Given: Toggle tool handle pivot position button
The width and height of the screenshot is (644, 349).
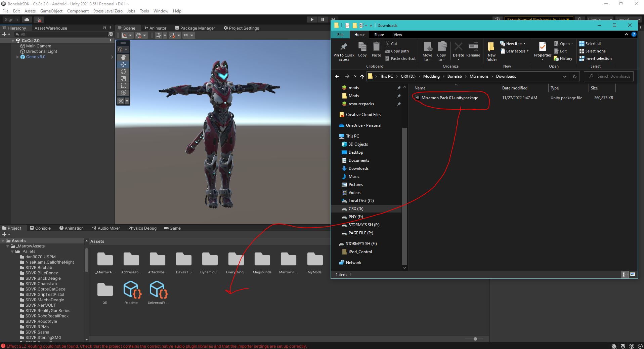Looking at the screenshot, I should click(x=125, y=35).
